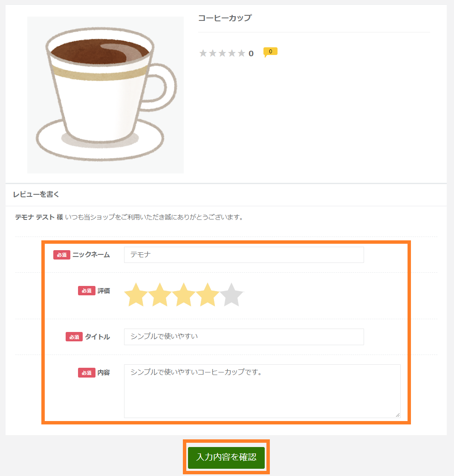Click the 必須 badge beside タイトル
The image size is (454, 476).
74,337
